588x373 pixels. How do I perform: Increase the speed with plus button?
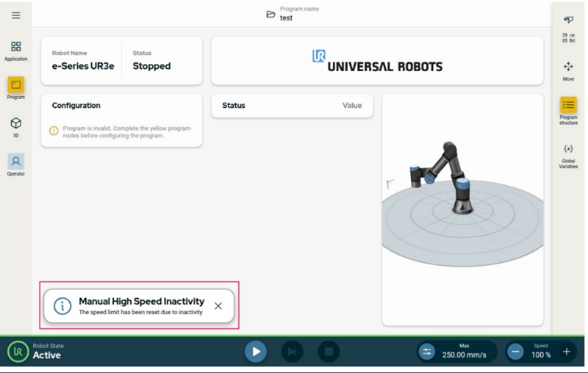point(566,352)
